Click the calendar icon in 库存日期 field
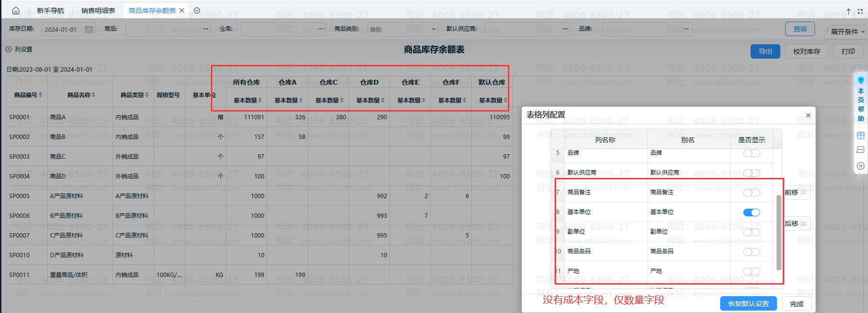Screen dimensions: 868x313 click(x=89, y=29)
